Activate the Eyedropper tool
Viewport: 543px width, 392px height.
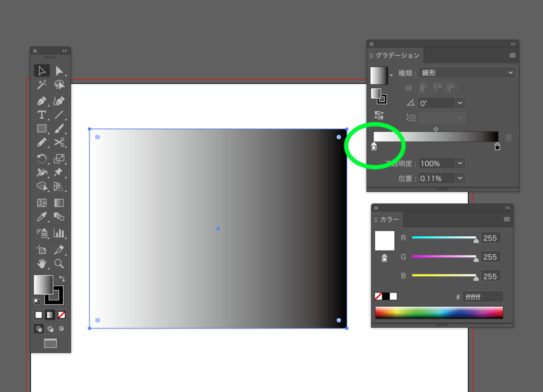pyautogui.click(x=42, y=217)
